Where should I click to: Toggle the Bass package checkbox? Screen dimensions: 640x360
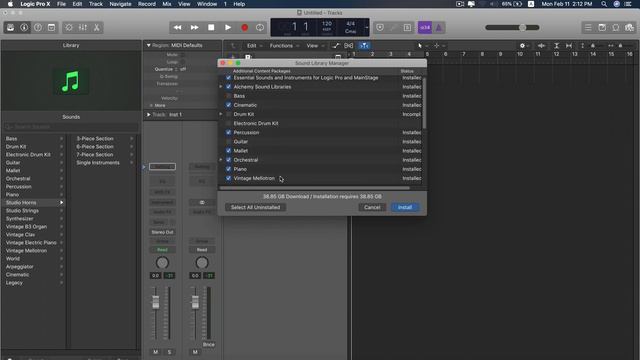[229, 96]
